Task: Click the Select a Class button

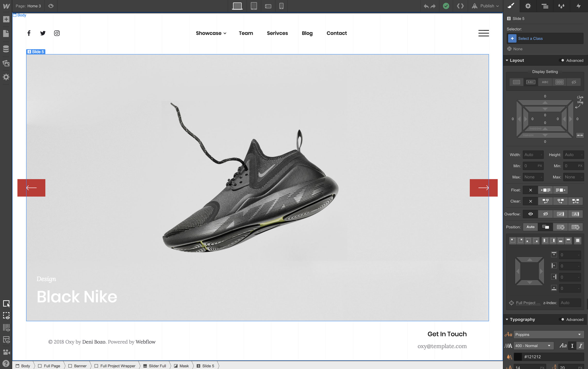Action: pyautogui.click(x=530, y=38)
